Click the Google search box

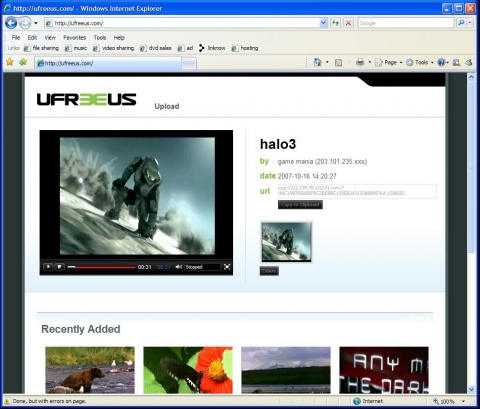click(x=406, y=23)
